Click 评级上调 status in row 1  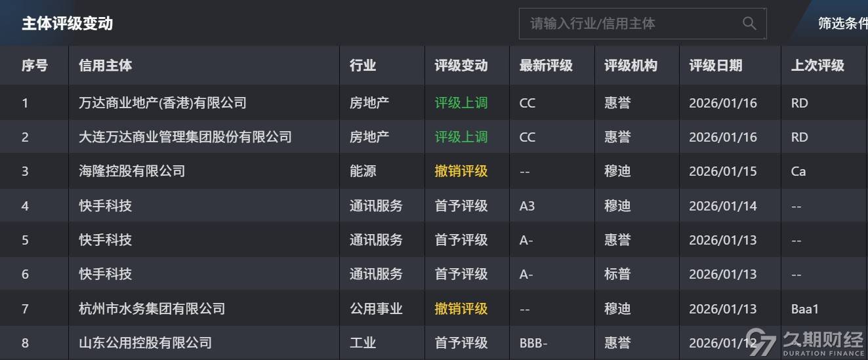461,103
